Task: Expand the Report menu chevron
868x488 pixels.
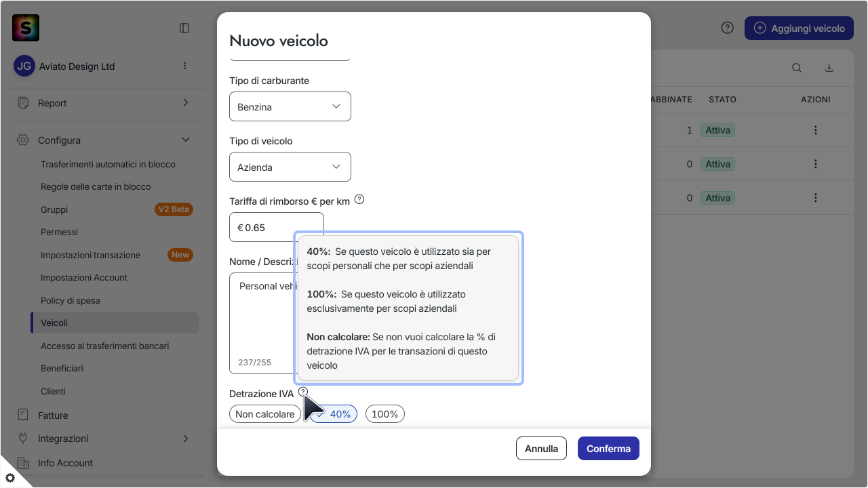Action: click(x=186, y=103)
